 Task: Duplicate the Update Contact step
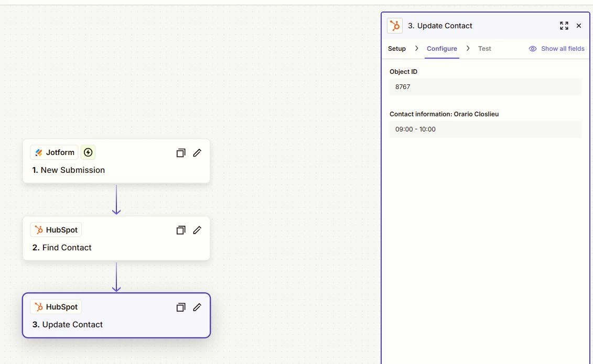click(181, 307)
